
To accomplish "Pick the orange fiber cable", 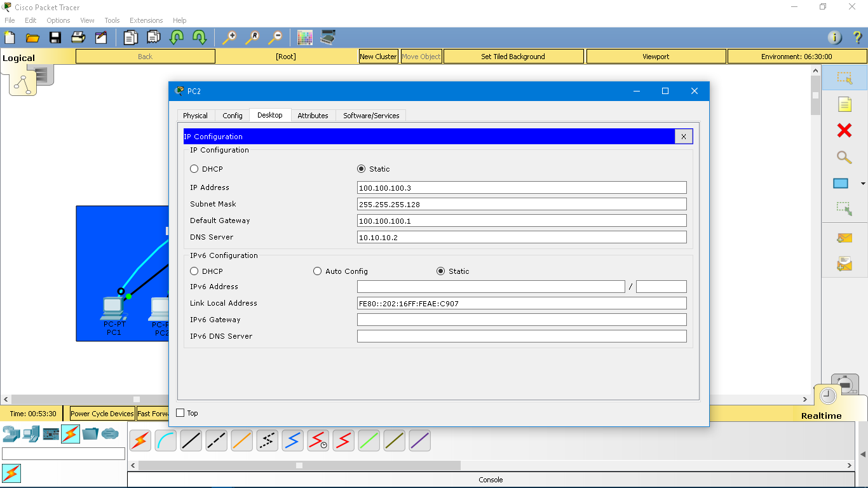I will (242, 440).
